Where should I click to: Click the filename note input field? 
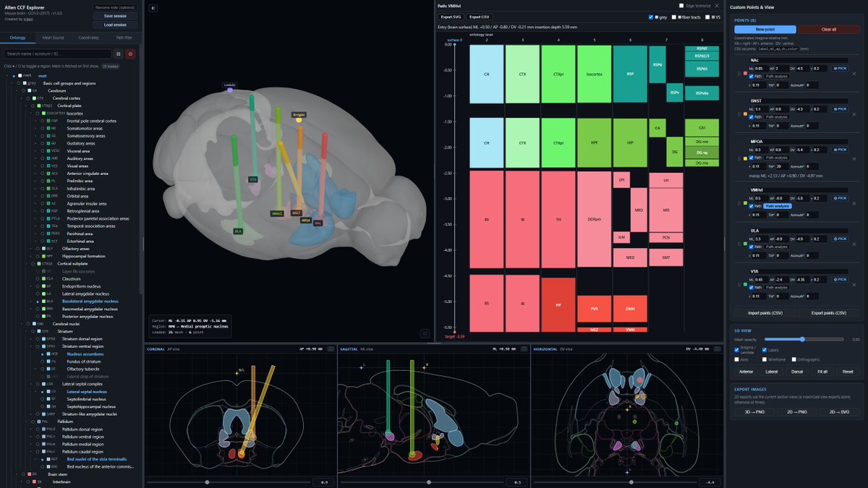click(x=115, y=7)
